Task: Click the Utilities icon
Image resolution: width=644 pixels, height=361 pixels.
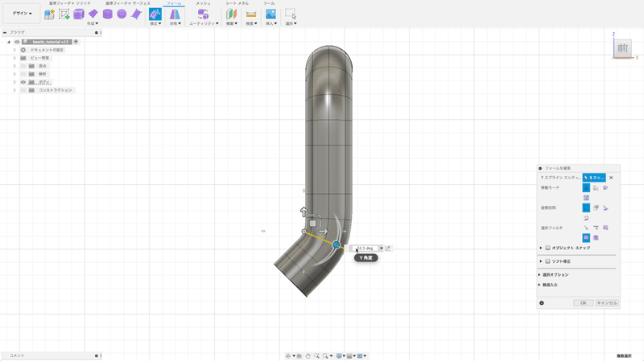Action: 203,14
